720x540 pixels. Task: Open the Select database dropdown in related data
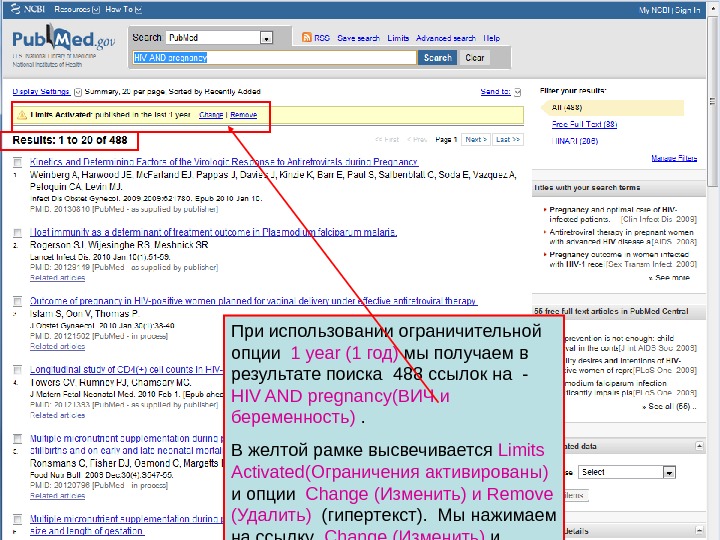click(626, 472)
